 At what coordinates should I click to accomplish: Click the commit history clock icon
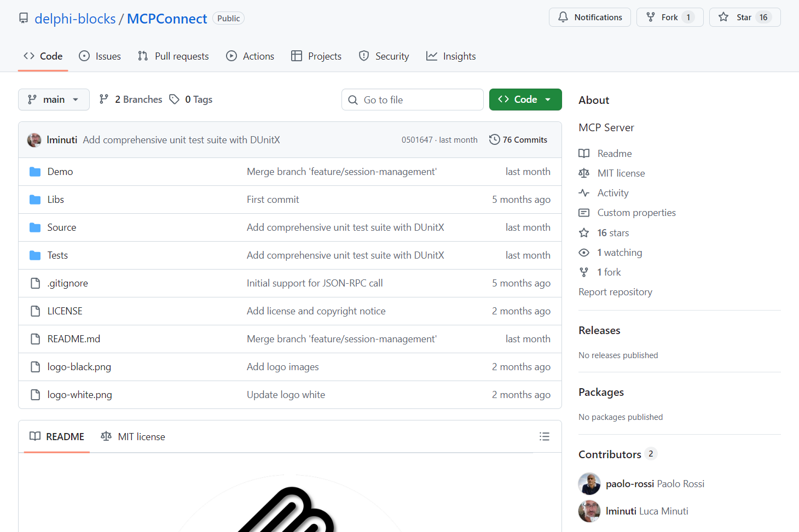click(x=494, y=139)
